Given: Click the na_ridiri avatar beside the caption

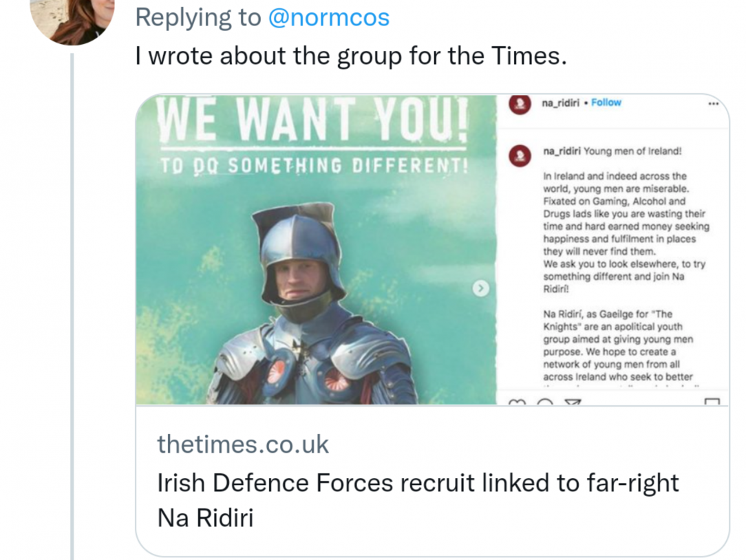Looking at the screenshot, I should tap(520, 155).
